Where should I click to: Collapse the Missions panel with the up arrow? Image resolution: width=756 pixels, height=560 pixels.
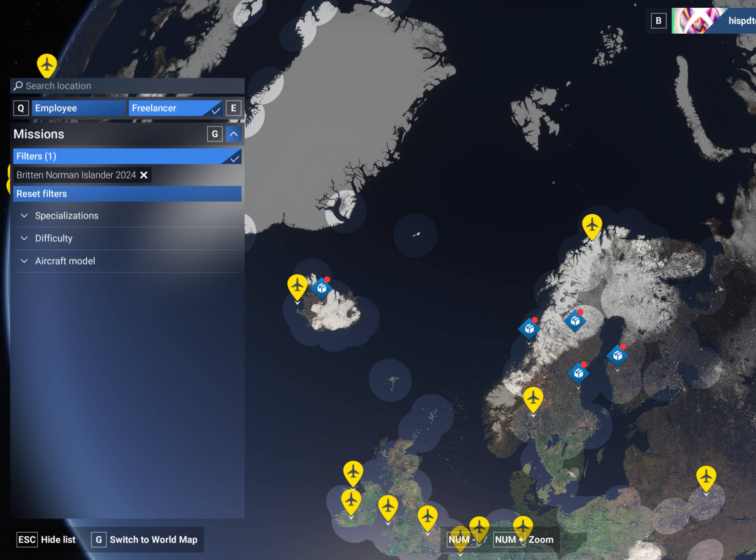(233, 134)
